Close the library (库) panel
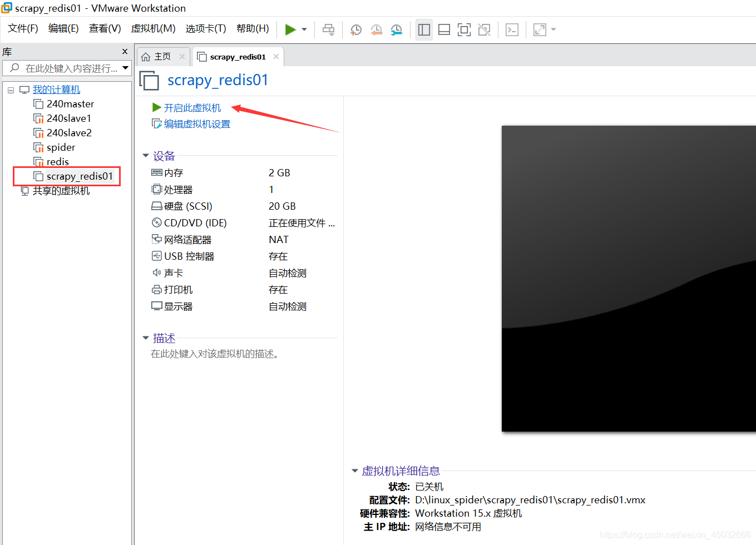Image resolution: width=756 pixels, height=545 pixels. pos(125,51)
